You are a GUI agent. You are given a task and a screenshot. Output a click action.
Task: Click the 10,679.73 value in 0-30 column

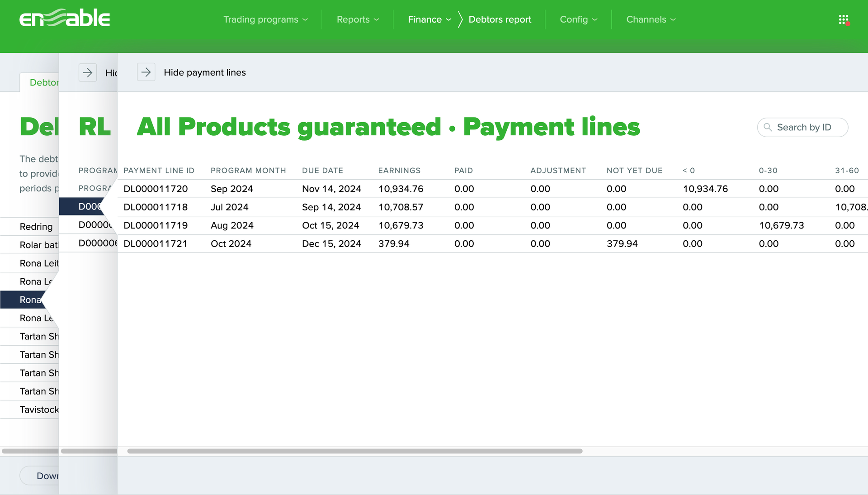[x=781, y=225]
